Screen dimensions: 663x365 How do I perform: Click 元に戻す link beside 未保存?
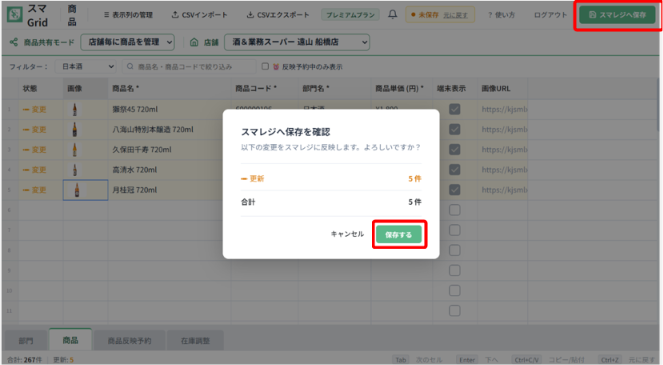tap(455, 15)
